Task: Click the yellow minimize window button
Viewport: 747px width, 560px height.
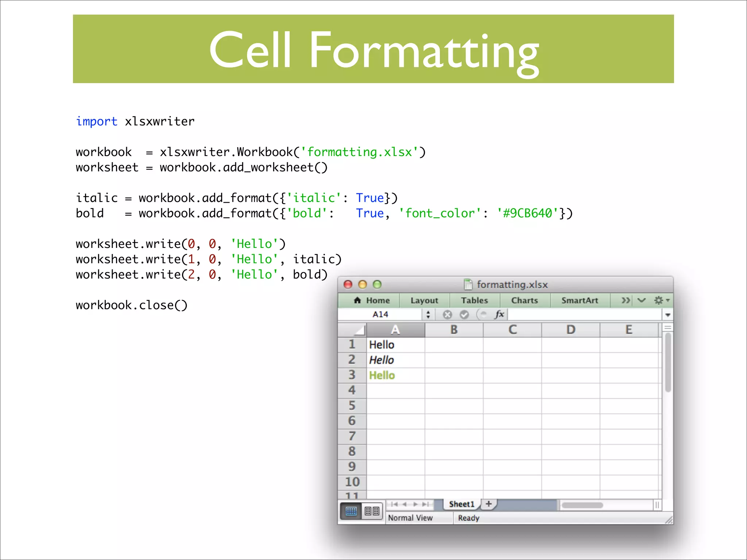Action: 363,284
